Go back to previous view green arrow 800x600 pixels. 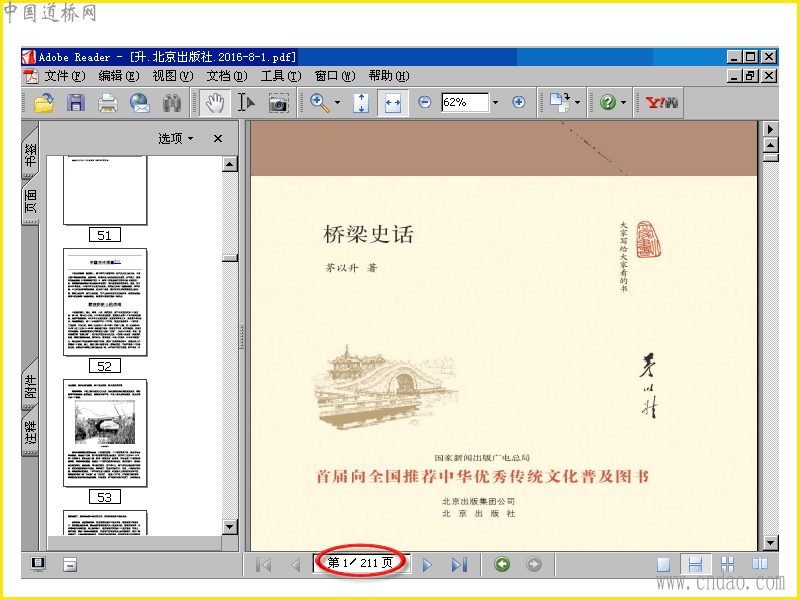coord(502,564)
